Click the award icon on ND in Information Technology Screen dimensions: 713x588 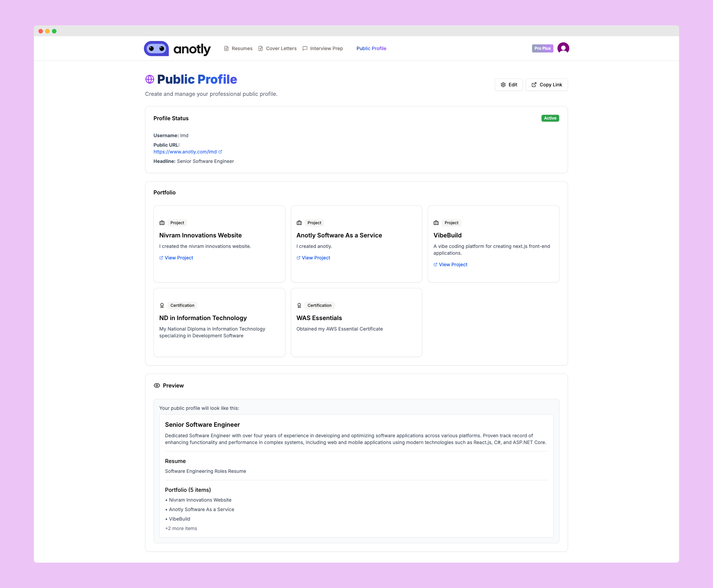click(162, 306)
